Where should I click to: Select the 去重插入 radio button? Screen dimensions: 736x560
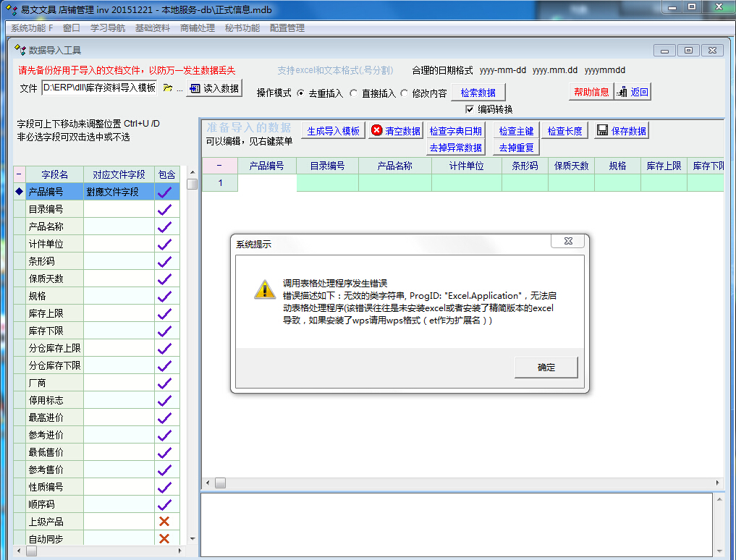(301, 93)
